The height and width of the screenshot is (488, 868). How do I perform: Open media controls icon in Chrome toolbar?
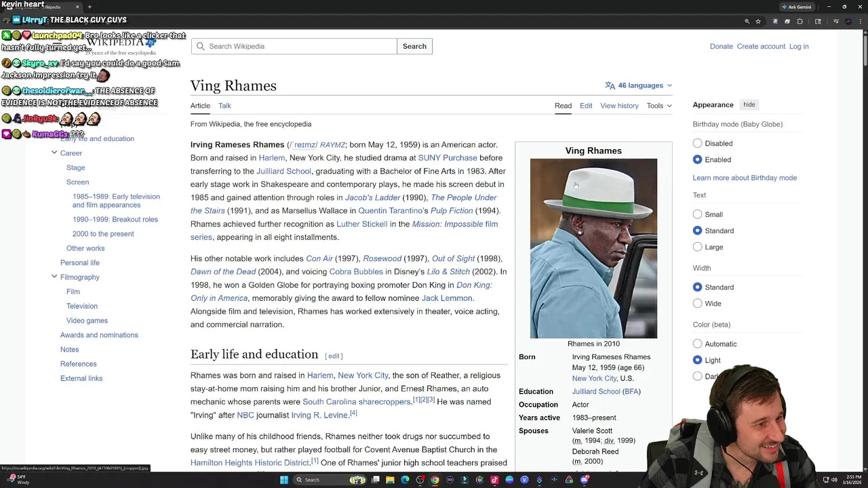[x=836, y=22]
